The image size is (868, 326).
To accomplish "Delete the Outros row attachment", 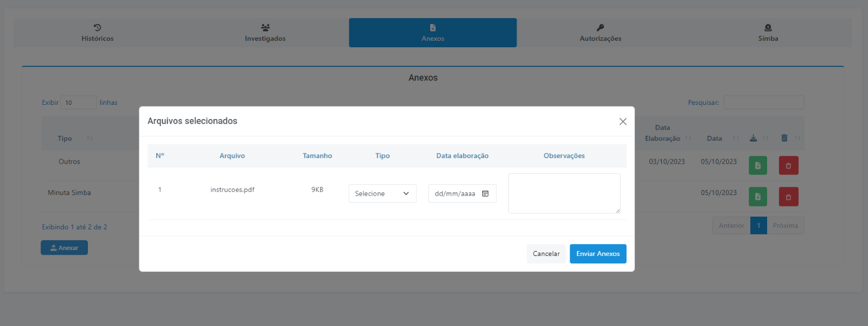I will pyautogui.click(x=789, y=165).
